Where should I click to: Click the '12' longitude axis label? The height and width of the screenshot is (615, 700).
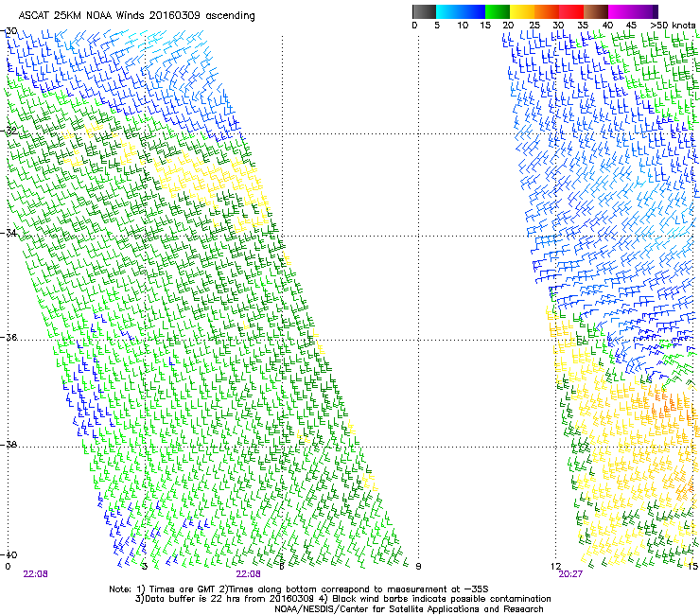tap(555, 567)
